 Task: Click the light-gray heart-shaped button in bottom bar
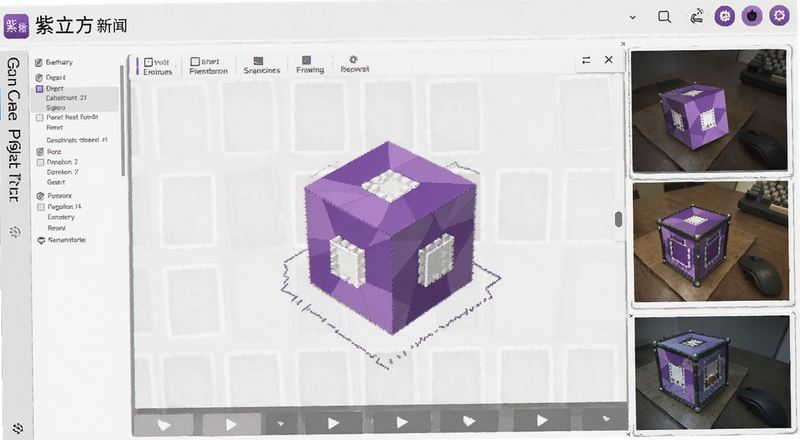coord(163,425)
